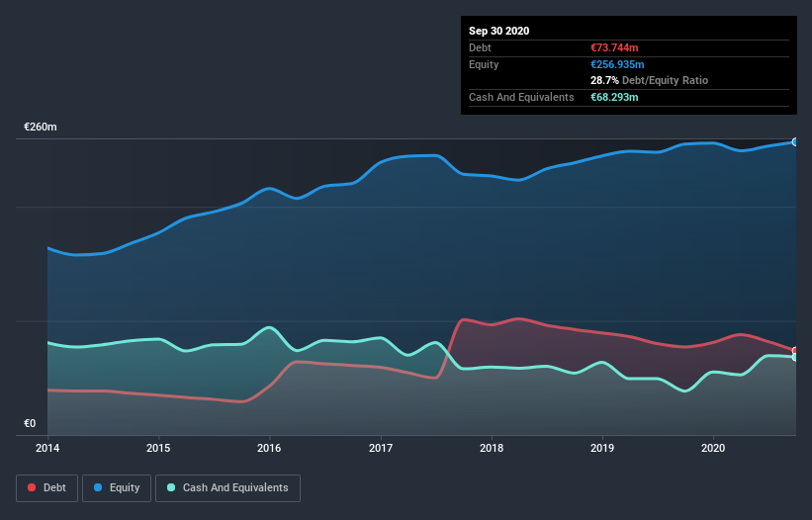
Task: Click the Equity row label in tooltip
Action: pyautogui.click(x=484, y=64)
